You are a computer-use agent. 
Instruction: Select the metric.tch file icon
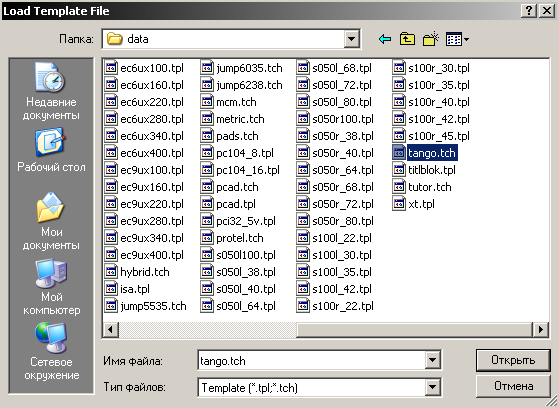click(207, 119)
